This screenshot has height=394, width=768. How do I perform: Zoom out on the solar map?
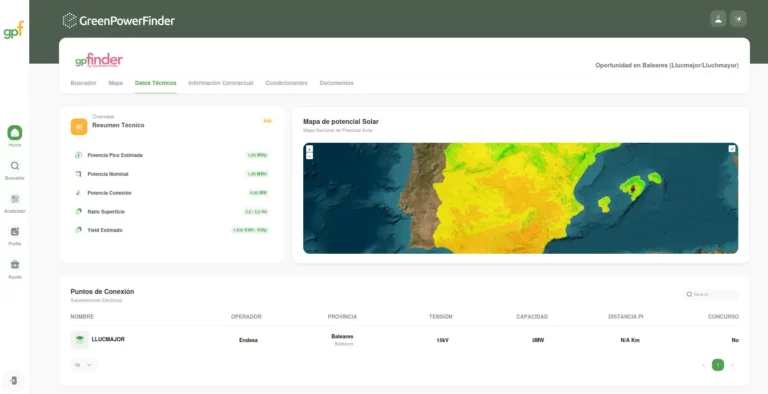click(310, 156)
